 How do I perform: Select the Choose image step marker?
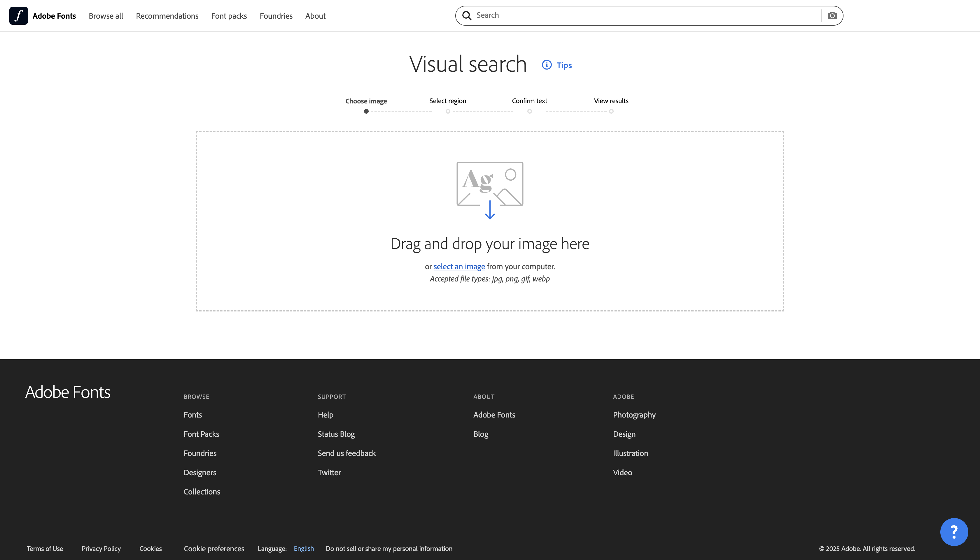pos(366,111)
